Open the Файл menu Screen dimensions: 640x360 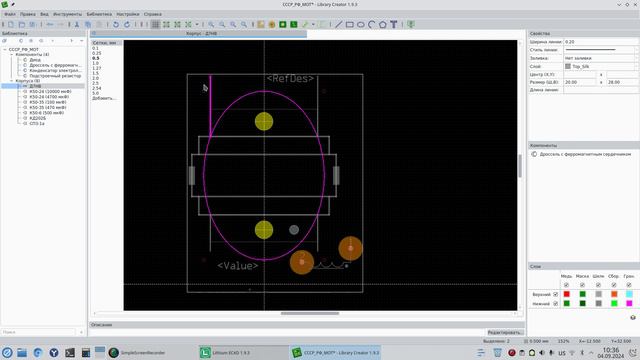pyautogui.click(x=10, y=14)
